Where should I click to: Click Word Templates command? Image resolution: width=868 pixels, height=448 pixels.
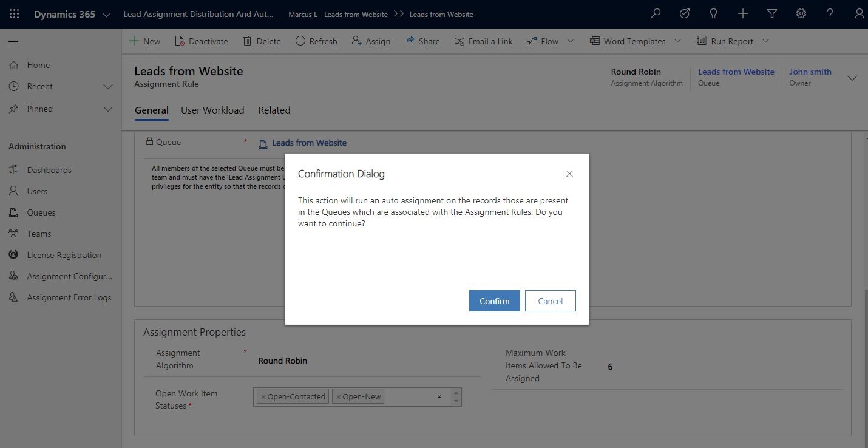click(x=628, y=41)
